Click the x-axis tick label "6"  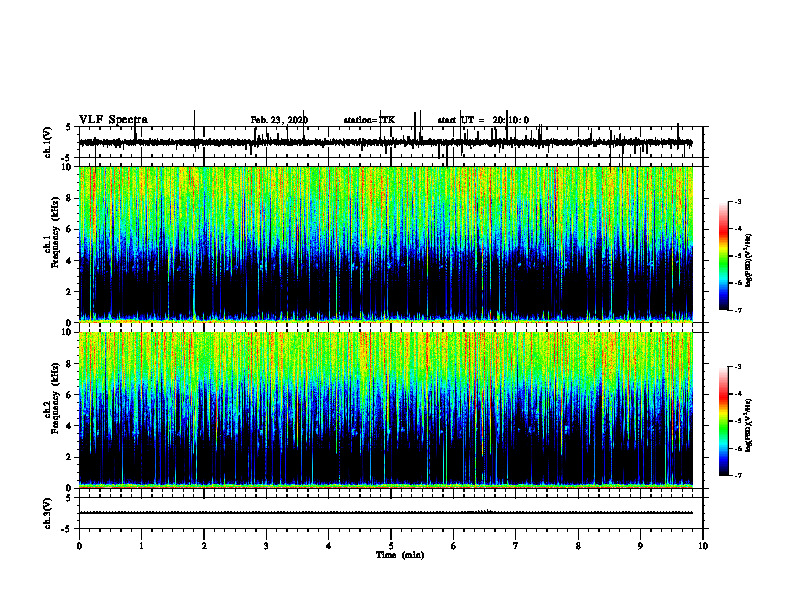(x=454, y=546)
